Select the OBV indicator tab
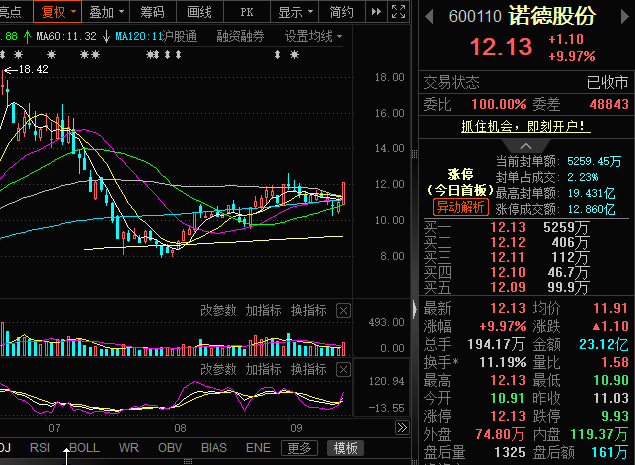Viewport: 635px width, 465px height. 170,448
